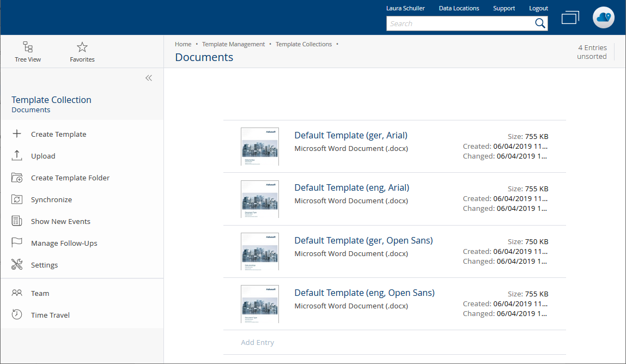Viewport: 626px width, 364px height.
Task: Select Create Template action
Action: [x=58, y=134]
